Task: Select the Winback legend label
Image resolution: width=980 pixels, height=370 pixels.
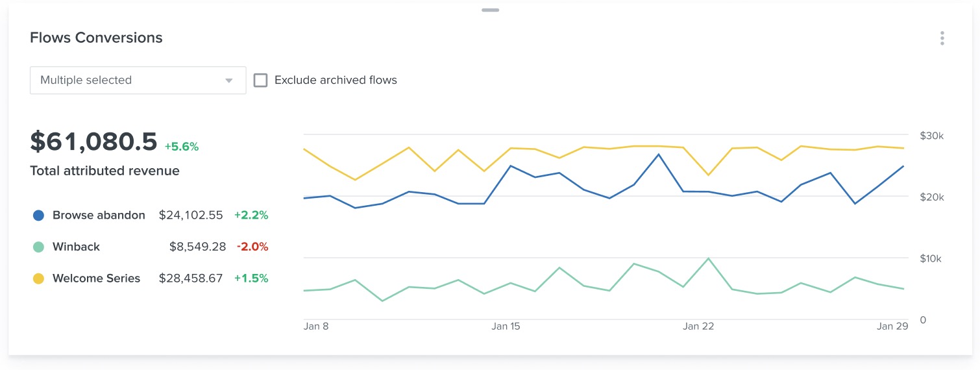Action: pyautogui.click(x=76, y=247)
